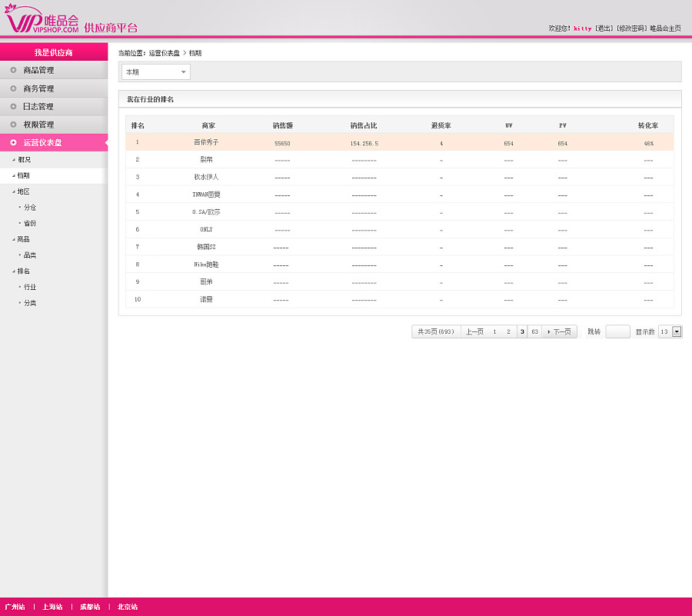The height and width of the screenshot is (616, 692).
Task: Open the 分仓 sub-item
Action: 30,208
